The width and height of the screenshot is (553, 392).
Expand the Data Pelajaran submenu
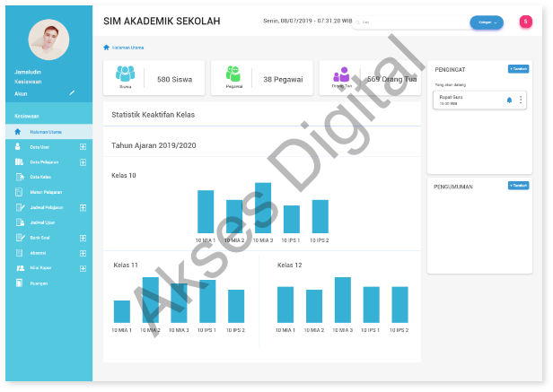tap(83, 162)
